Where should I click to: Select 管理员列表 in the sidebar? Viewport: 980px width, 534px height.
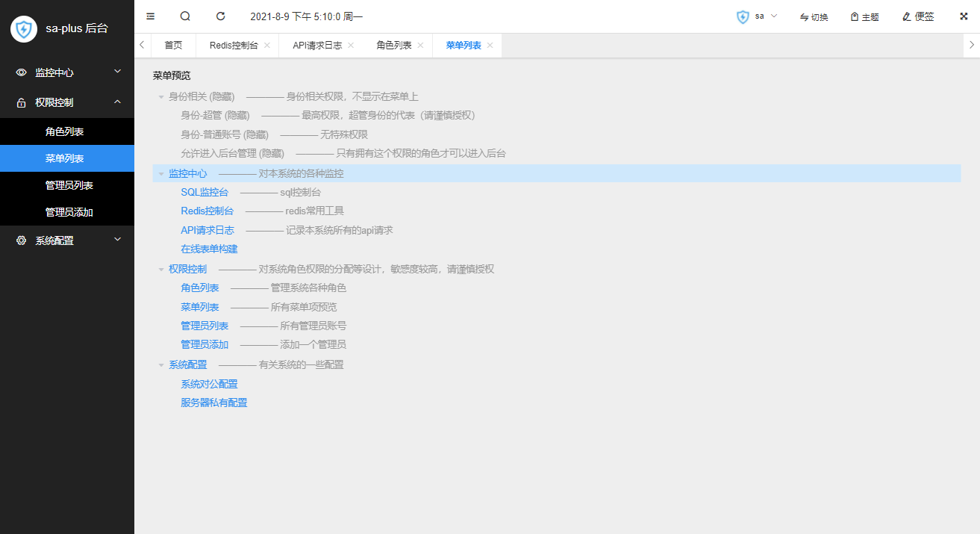[69, 185]
